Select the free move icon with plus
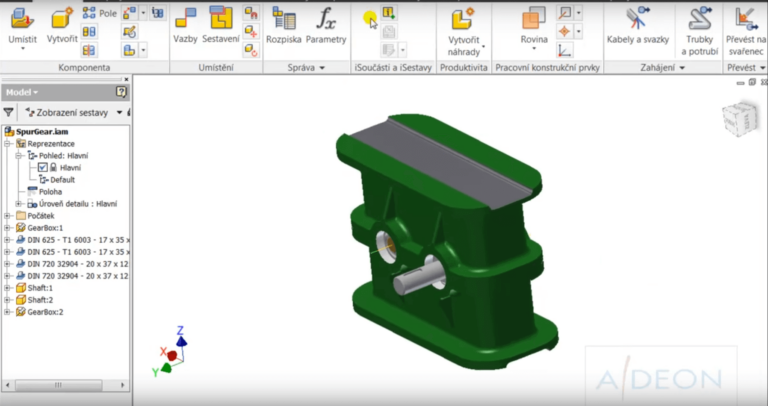The height and width of the screenshot is (406, 768). click(251, 32)
